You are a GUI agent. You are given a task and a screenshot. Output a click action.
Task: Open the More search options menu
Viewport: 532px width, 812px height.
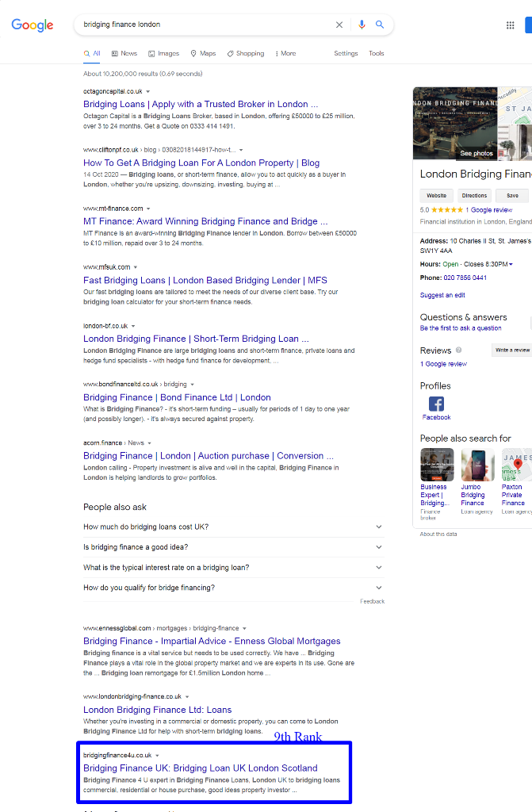click(x=285, y=53)
